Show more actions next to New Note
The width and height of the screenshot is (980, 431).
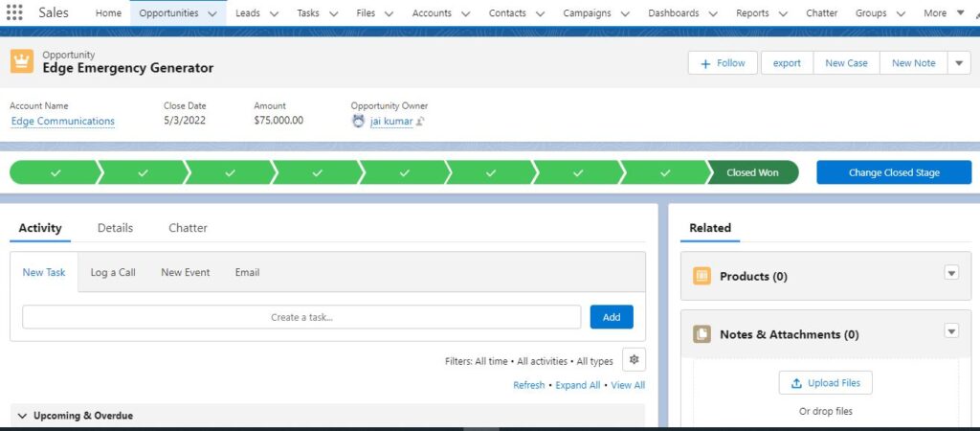(x=959, y=63)
